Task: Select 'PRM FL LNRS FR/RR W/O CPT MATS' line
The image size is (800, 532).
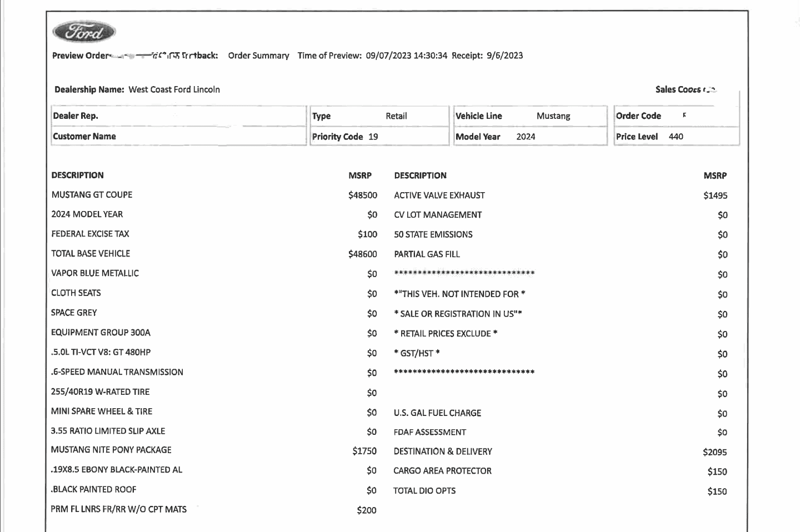Action: coord(118,509)
